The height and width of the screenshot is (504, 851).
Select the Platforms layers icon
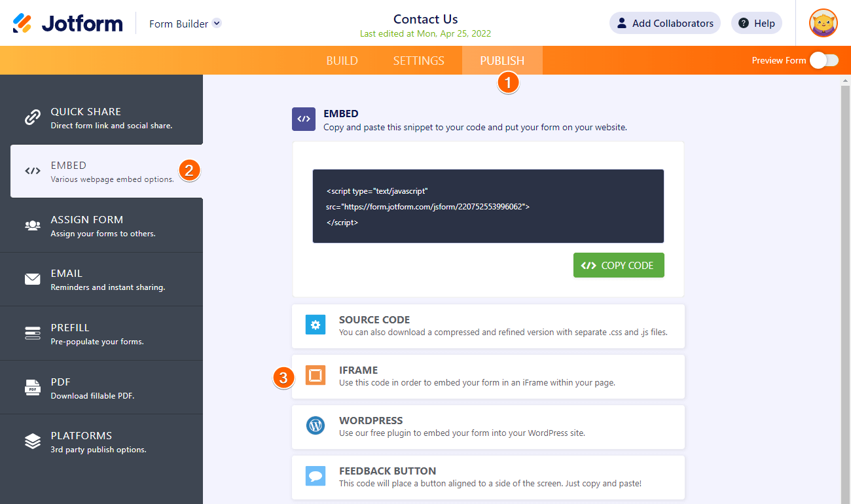pos(32,441)
